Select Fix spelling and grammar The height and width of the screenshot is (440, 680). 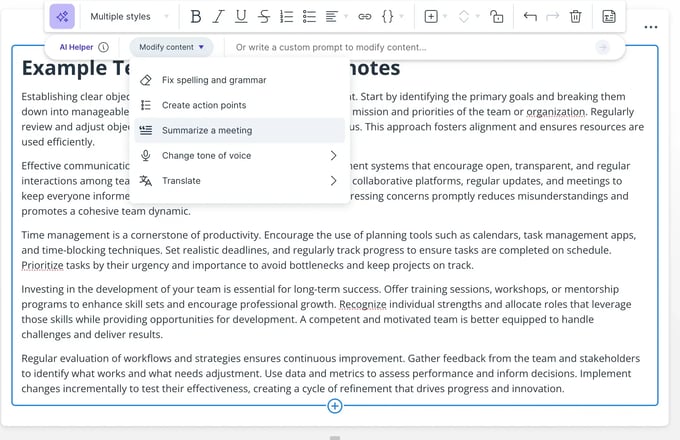point(239,80)
